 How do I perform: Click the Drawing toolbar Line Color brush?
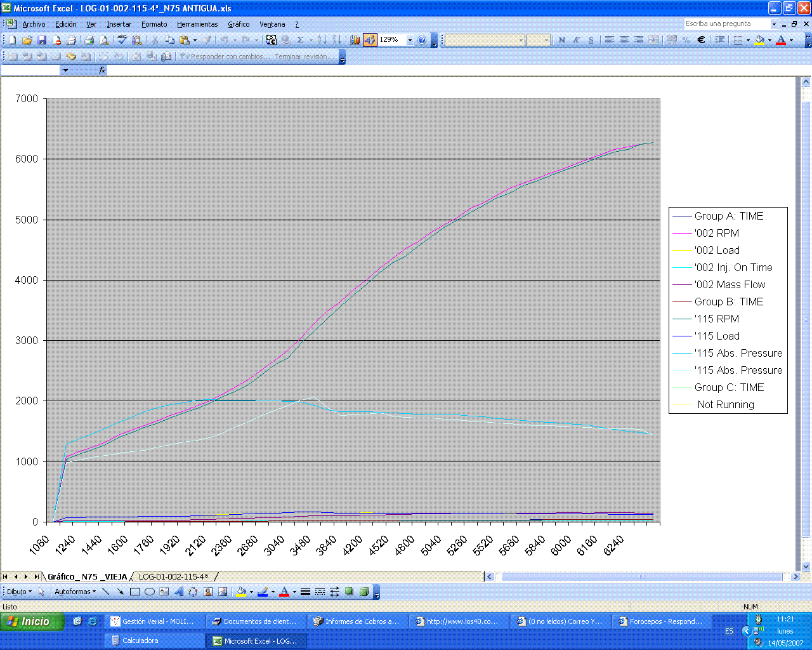click(263, 592)
